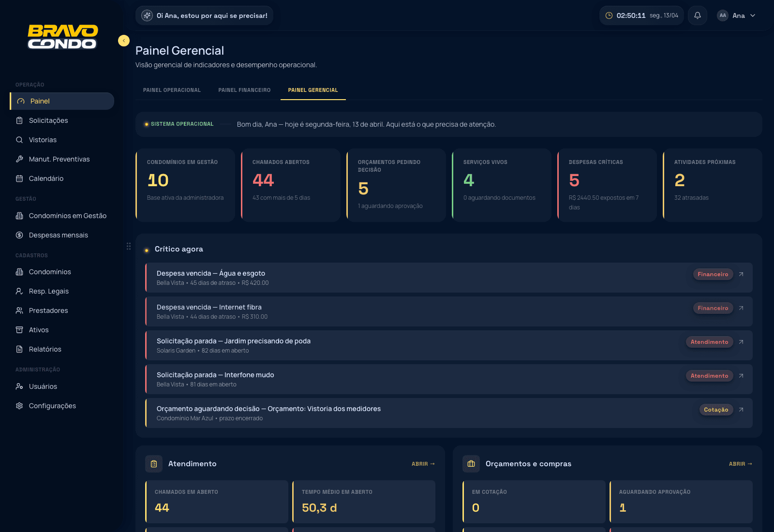Click the Atendimento clipboard icon
Screen dimensions: 774x532
pos(154,464)
